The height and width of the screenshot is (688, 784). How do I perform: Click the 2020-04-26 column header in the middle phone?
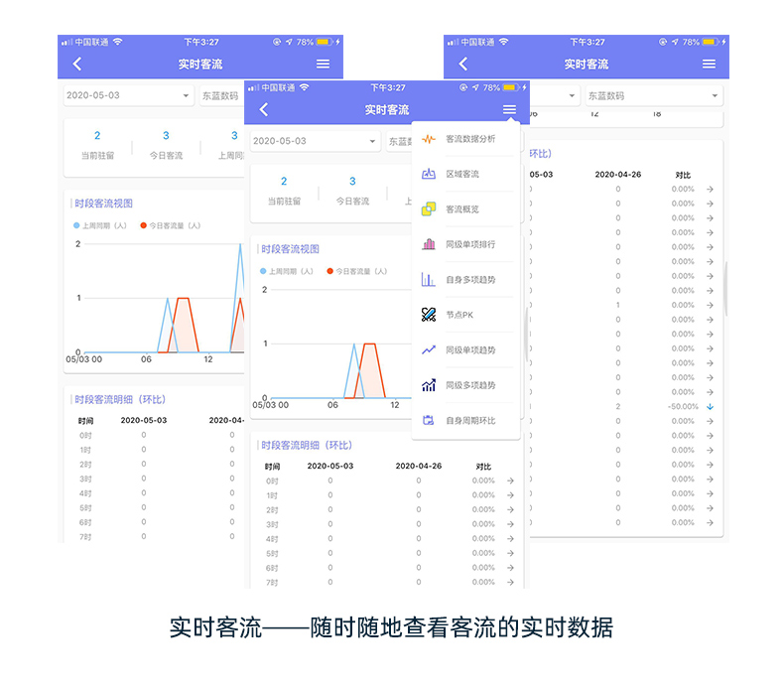[x=419, y=466]
